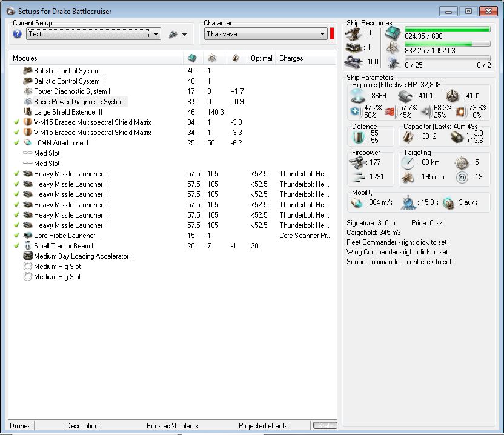Screen dimensions: 504x435
Task: Select the Large Shield Extender II row
Action: [173, 112]
